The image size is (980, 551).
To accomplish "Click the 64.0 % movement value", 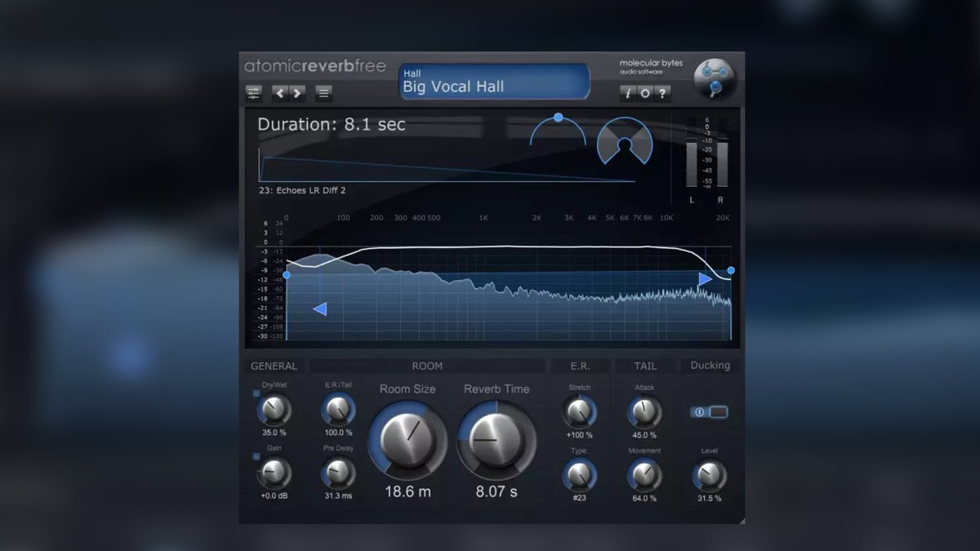I will 644,498.
